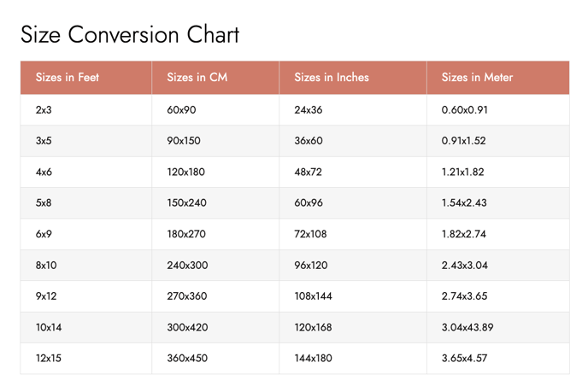588x392 pixels.
Task: Select the 12x15 feet size cell
Action: click(x=49, y=359)
